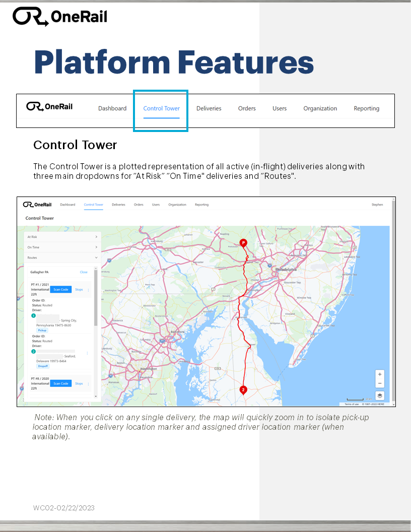Click Scan Code for PT #1 / 2021

coord(61,289)
